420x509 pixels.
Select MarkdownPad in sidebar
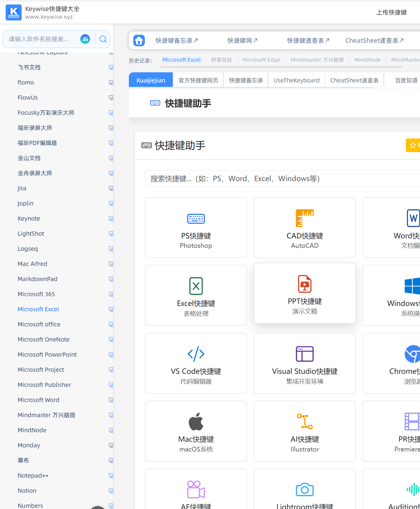coord(37,279)
